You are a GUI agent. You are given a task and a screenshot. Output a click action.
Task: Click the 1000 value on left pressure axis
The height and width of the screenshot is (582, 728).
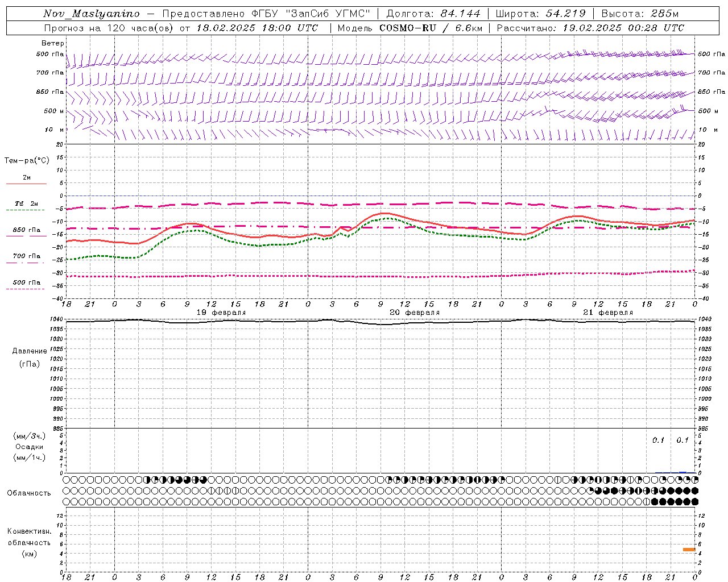pyautogui.click(x=57, y=399)
